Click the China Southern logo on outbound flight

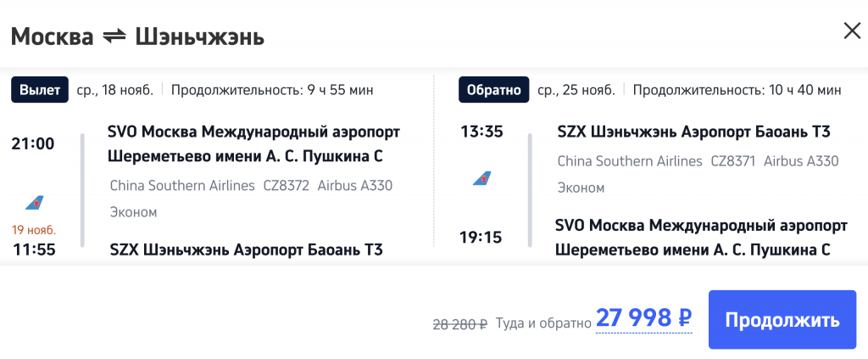(x=34, y=203)
